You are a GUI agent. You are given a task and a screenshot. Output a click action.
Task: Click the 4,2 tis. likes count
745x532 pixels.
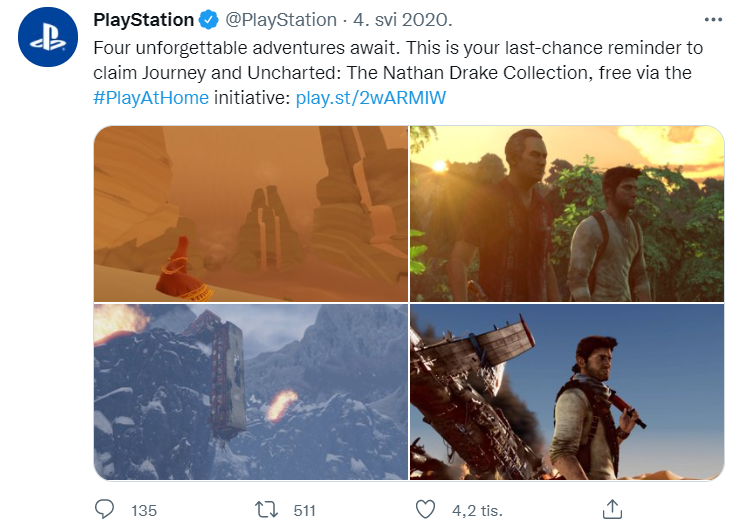pos(474,511)
